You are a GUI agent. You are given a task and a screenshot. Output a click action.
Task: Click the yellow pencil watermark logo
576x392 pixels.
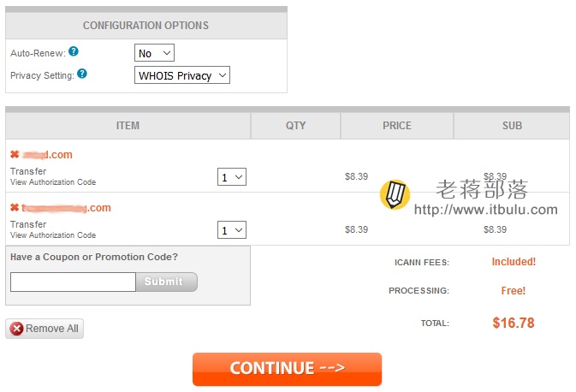pyautogui.click(x=395, y=194)
